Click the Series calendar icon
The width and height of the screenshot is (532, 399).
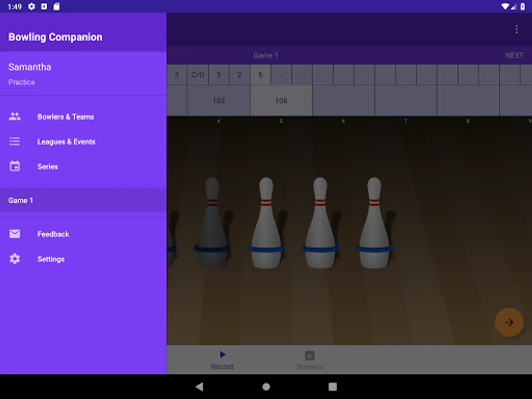pyautogui.click(x=15, y=166)
